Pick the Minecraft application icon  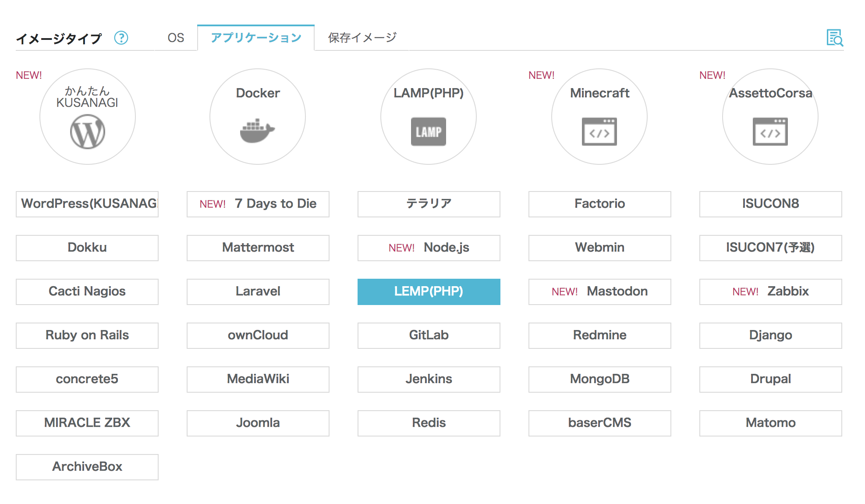599,117
